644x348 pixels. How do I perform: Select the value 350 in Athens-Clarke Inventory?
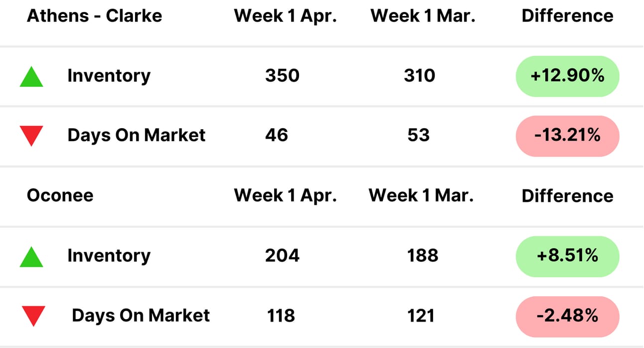pos(282,76)
